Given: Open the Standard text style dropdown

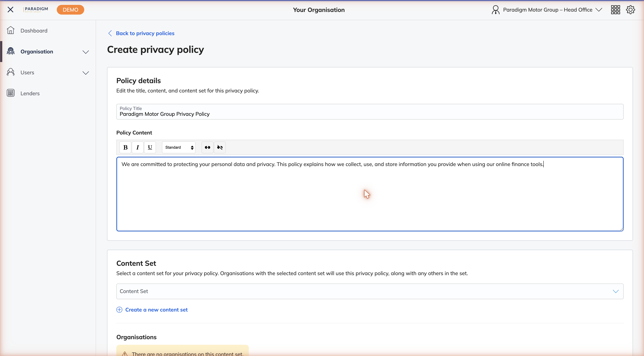Looking at the screenshot, I should tap(179, 147).
